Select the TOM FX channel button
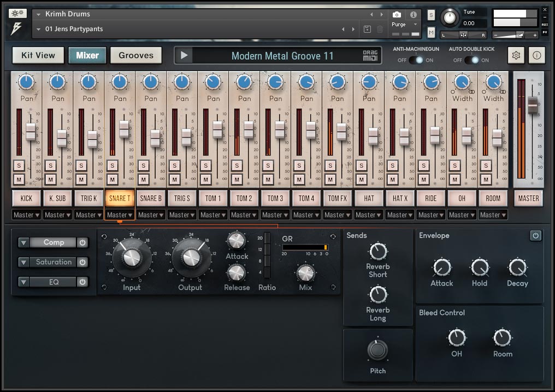This screenshot has height=392, width=555. tap(338, 199)
